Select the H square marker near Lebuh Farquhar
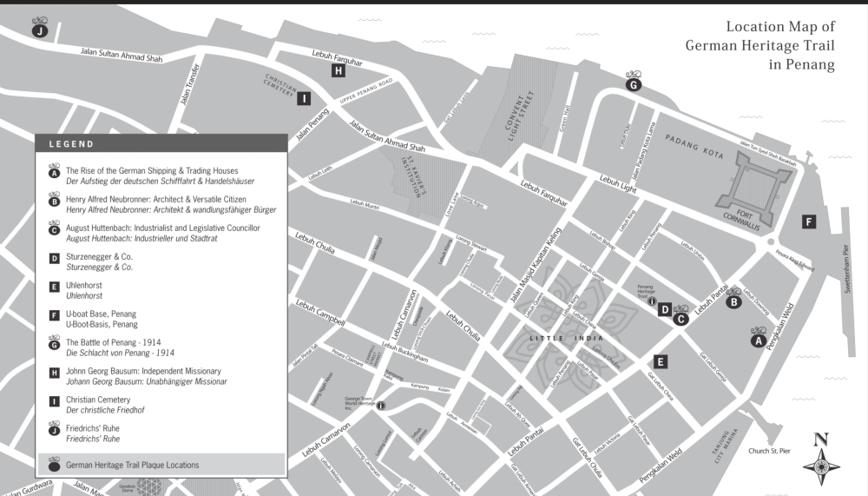The height and width of the screenshot is (496, 868). (x=339, y=70)
